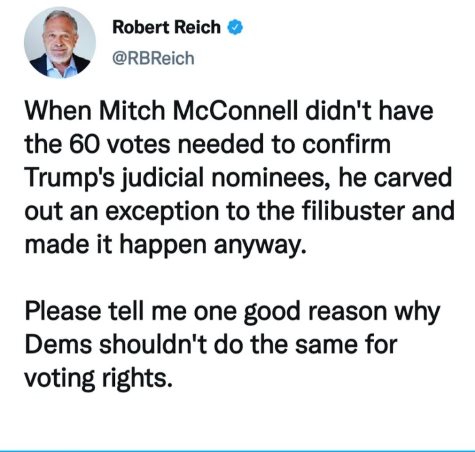Click the words 'voting rights' at the end

(x=99, y=379)
